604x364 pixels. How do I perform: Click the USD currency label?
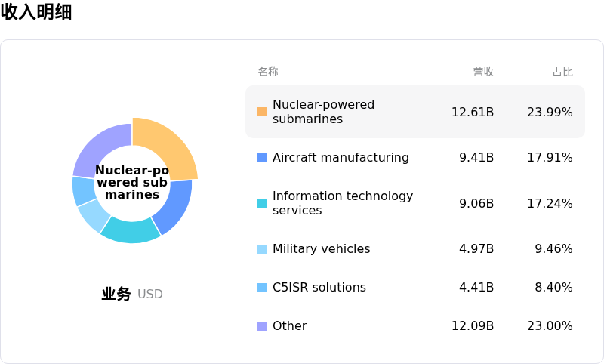[150, 295]
